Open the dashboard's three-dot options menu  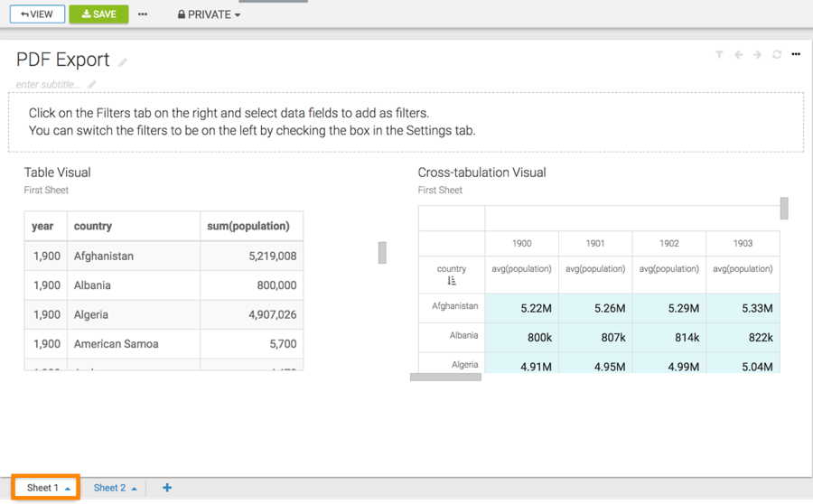pyautogui.click(x=796, y=55)
